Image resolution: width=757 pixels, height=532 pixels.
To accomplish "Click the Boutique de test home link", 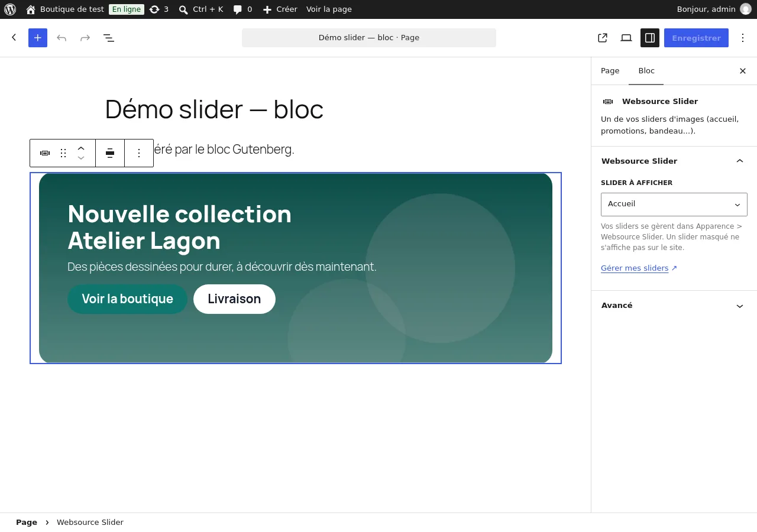I will (65, 9).
